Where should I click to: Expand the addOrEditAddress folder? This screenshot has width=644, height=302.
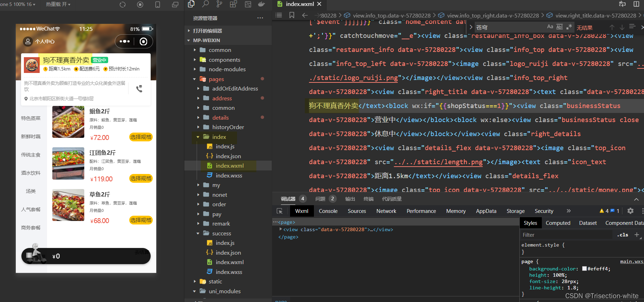click(x=235, y=89)
